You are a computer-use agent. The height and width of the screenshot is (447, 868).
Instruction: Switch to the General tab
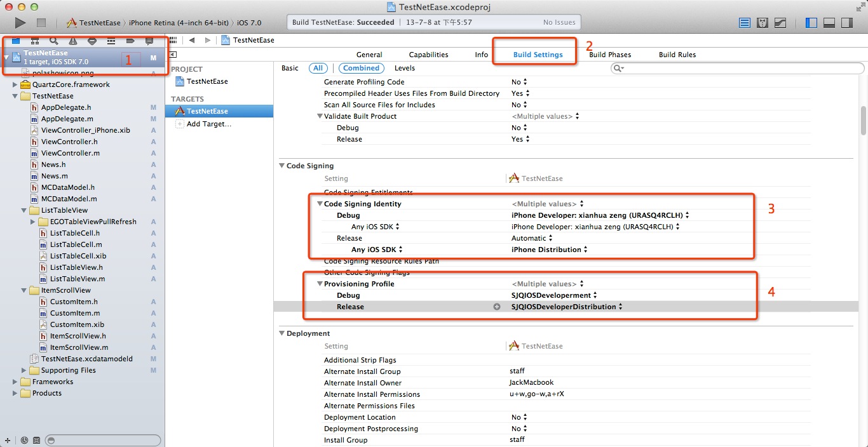pos(369,55)
